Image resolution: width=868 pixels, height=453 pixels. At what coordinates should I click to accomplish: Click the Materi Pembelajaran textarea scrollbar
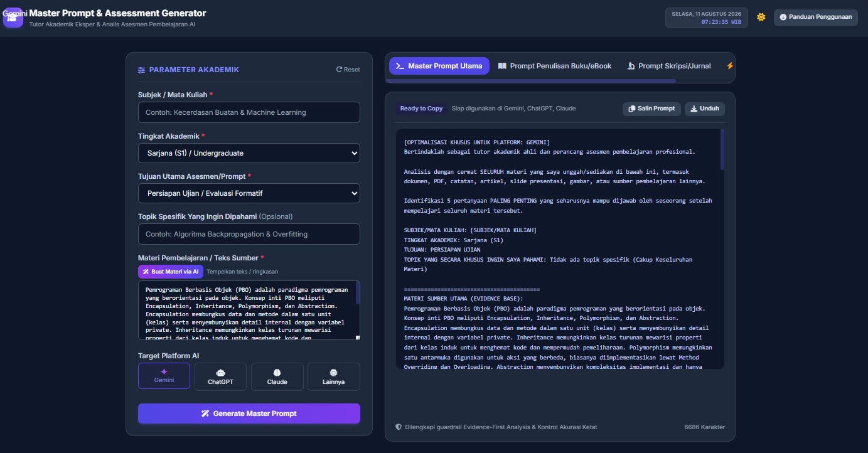click(358, 294)
